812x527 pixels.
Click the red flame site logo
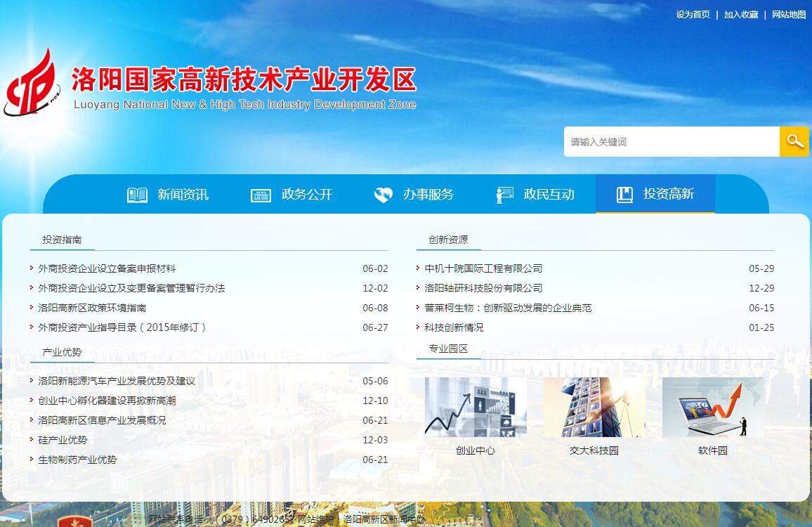[32, 83]
